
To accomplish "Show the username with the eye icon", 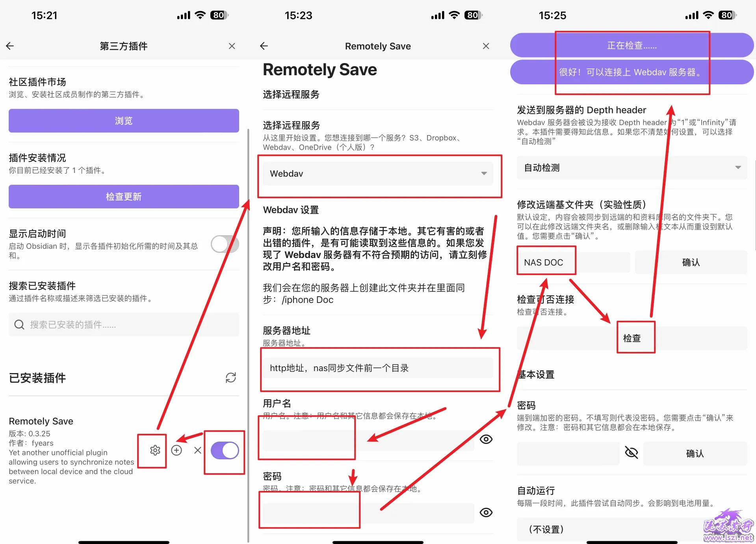I will (486, 439).
